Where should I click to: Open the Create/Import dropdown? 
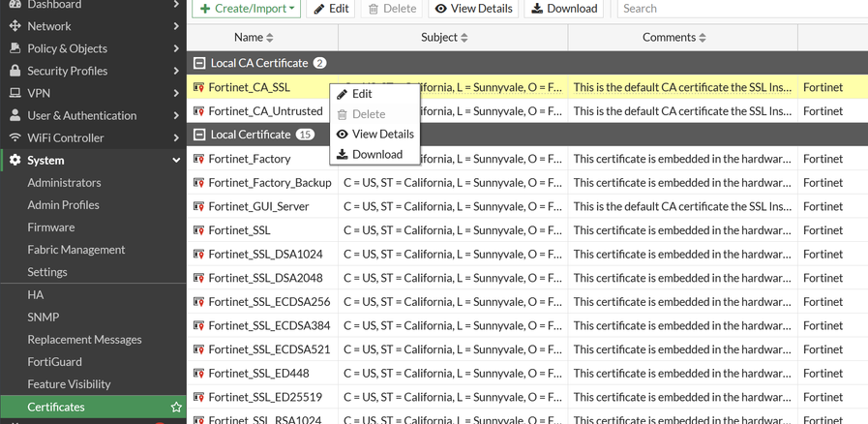coord(247,9)
